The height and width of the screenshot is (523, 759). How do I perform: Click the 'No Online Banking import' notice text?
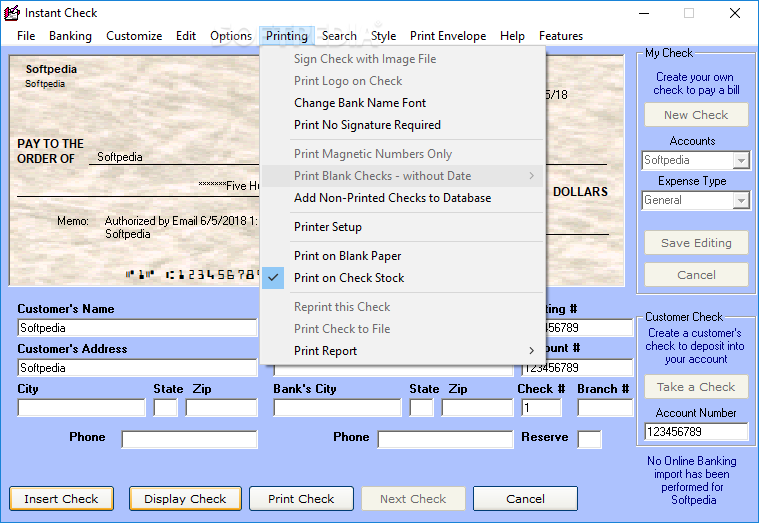(692, 480)
